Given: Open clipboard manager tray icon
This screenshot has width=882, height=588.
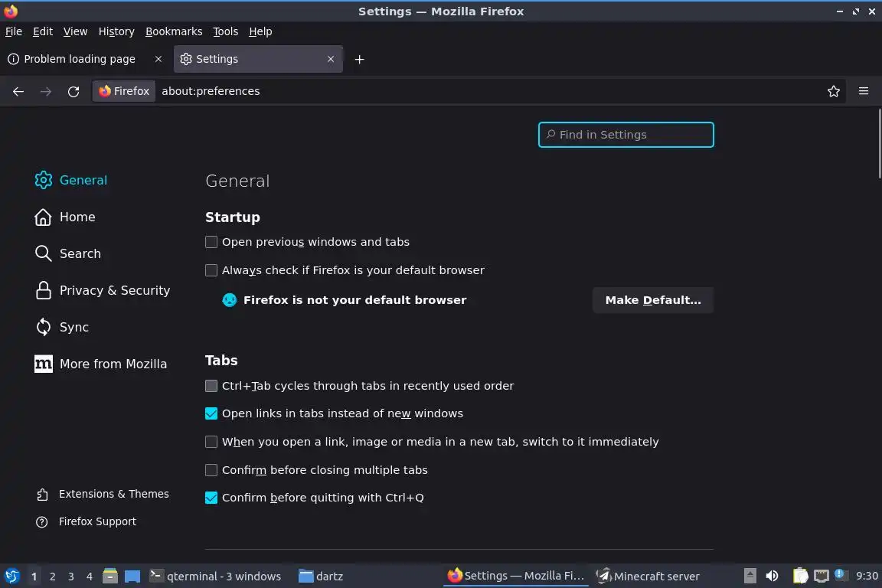Looking at the screenshot, I should click(800, 577).
